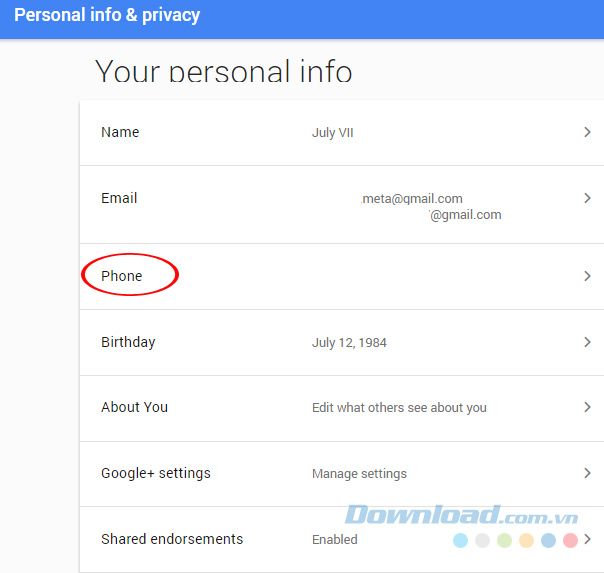Expand the Birthday row chevron arrow

click(x=587, y=342)
